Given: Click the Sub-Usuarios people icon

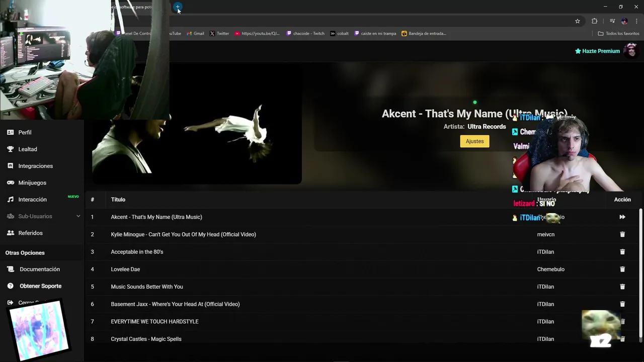Looking at the screenshot, I should tap(10, 216).
